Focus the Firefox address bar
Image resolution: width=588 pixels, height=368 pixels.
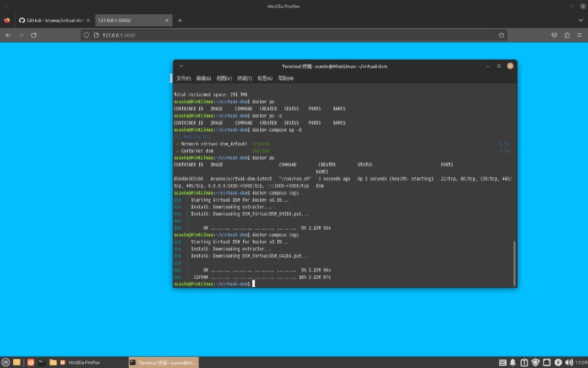pyautogui.click(x=293, y=35)
